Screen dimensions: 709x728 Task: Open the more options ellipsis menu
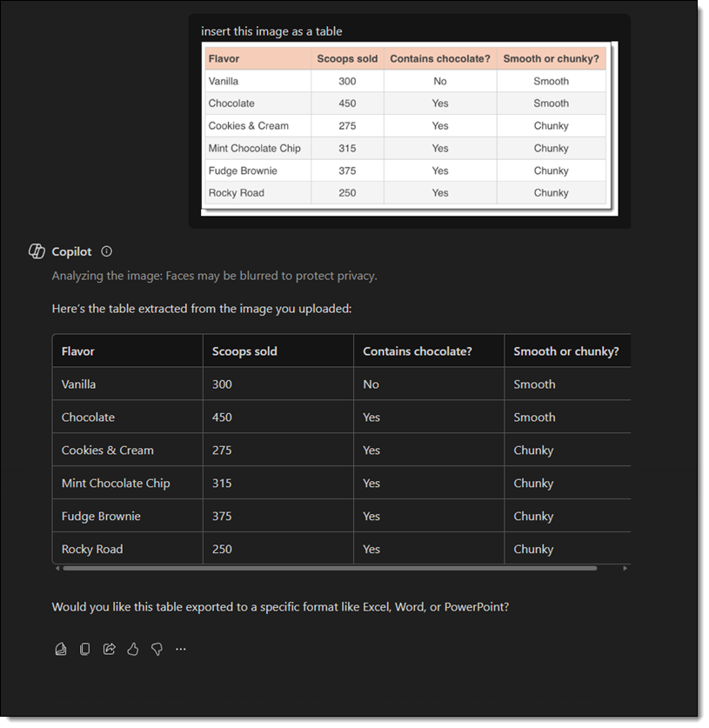click(x=181, y=649)
